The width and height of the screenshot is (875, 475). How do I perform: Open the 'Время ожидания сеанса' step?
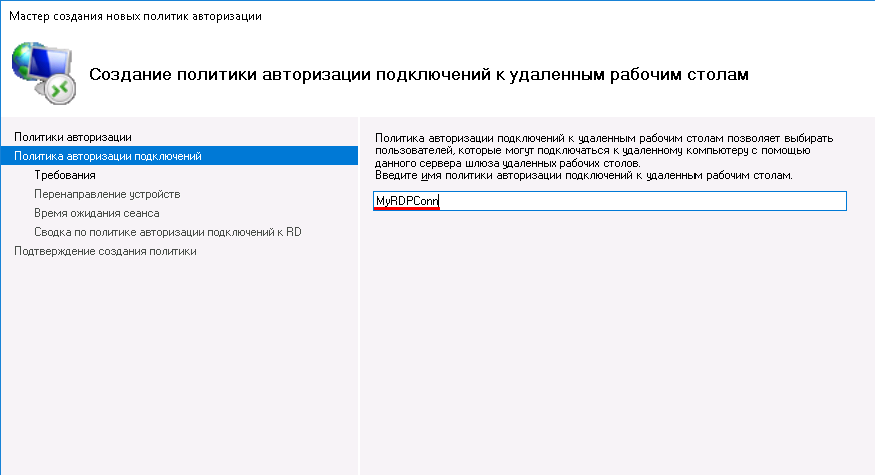tap(96, 213)
